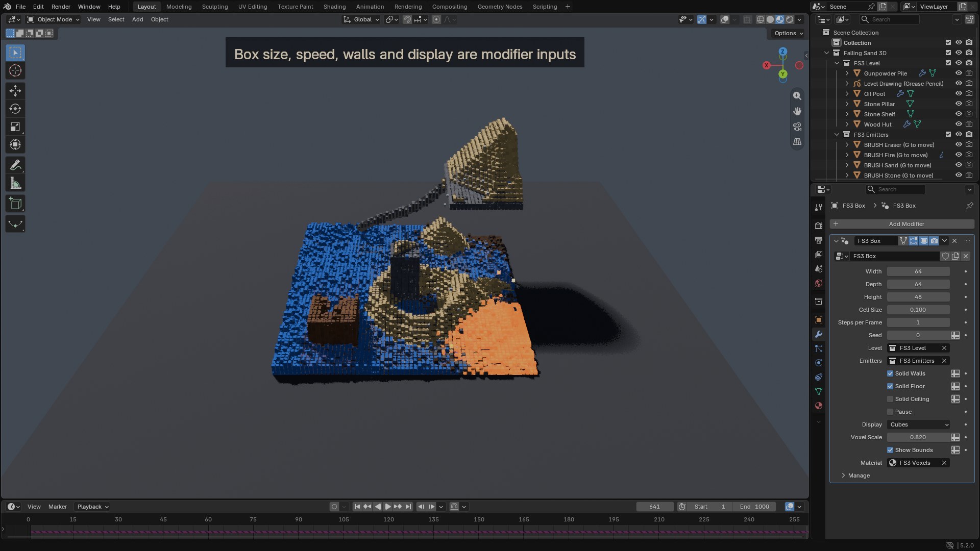Remove the FS3 Box modifier
980x551 pixels.
[954, 241]
